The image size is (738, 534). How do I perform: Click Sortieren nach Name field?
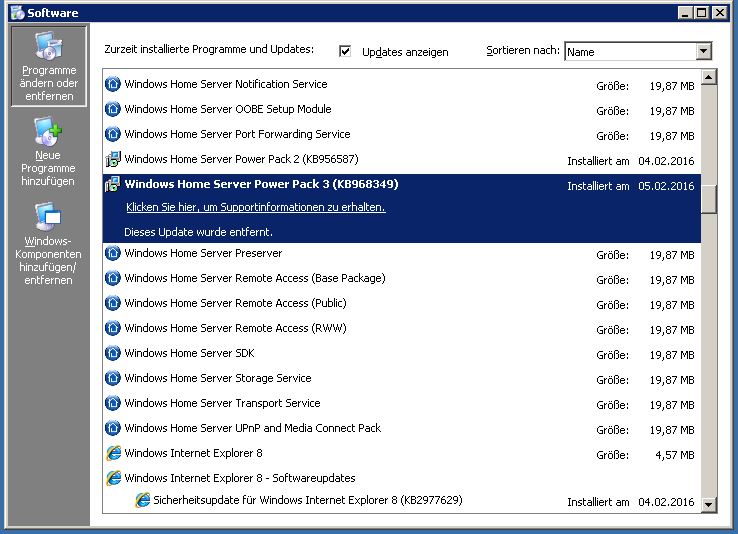[x=630, y=51]
